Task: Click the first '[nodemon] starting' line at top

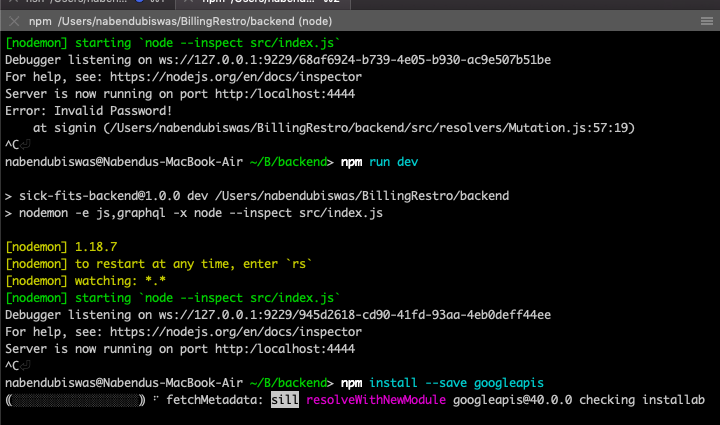Action: (173, 43)
